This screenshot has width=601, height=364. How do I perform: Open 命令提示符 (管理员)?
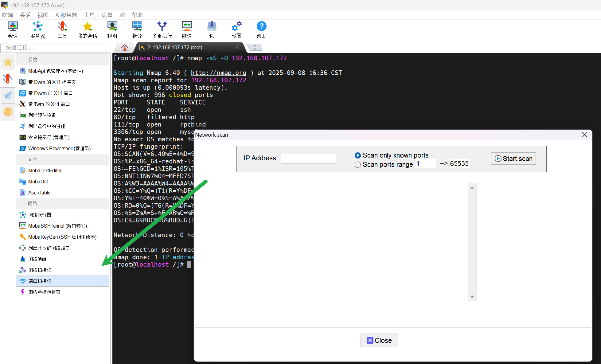click(x=63, y=137)
